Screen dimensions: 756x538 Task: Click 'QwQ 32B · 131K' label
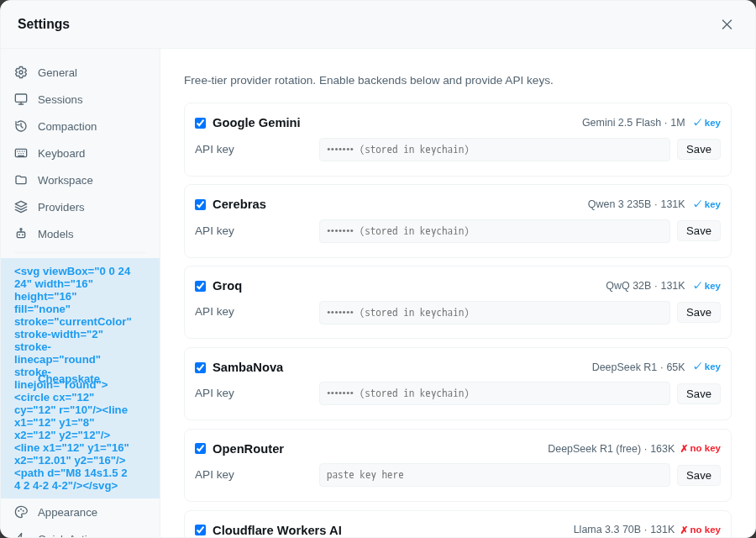645,286
